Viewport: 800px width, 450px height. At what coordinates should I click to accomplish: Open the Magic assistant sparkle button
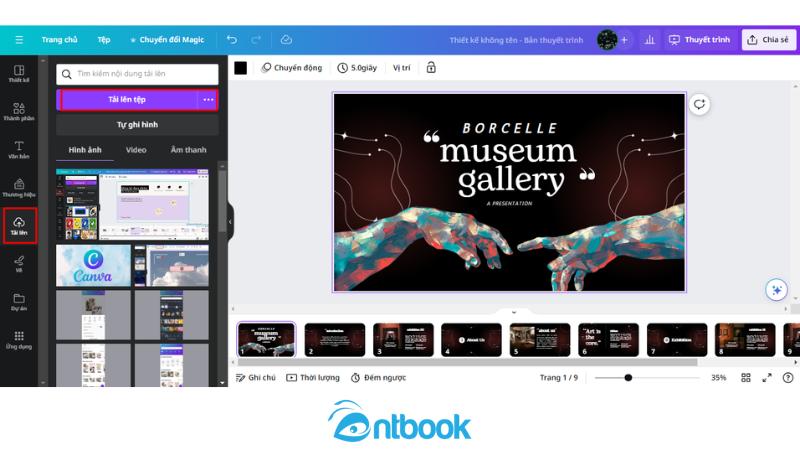point(777,290)
